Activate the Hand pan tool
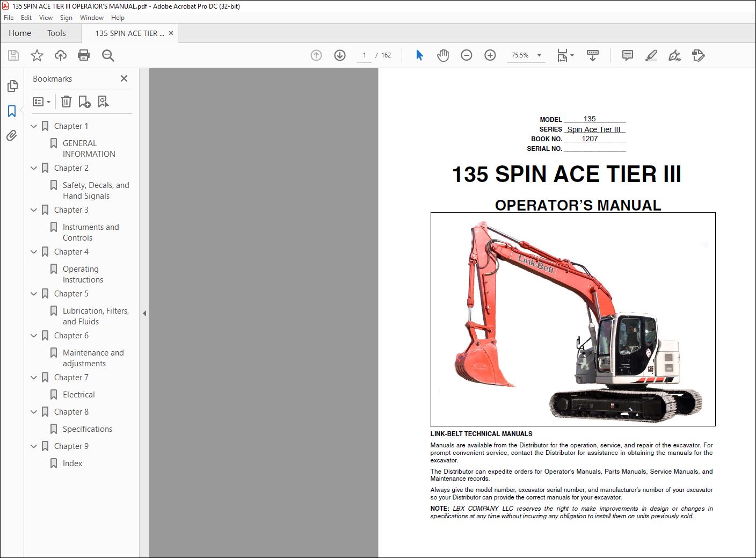 pos(443,55)
